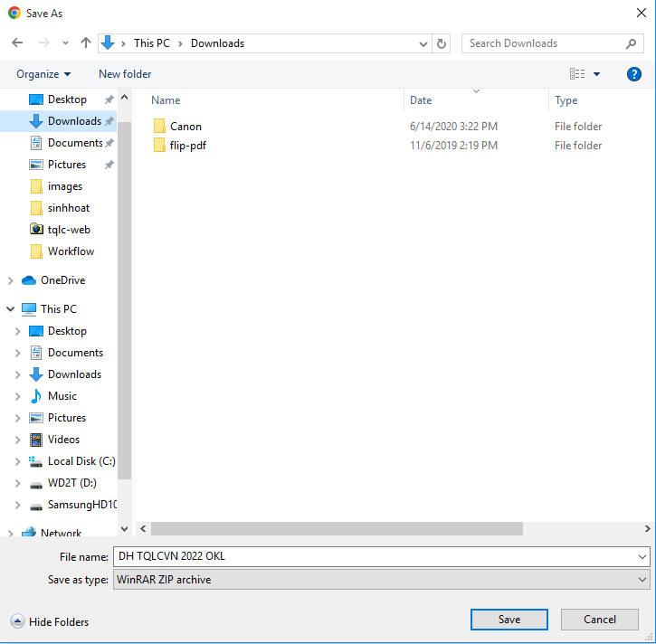Click the Up one level arrow icon

(86, 43)
